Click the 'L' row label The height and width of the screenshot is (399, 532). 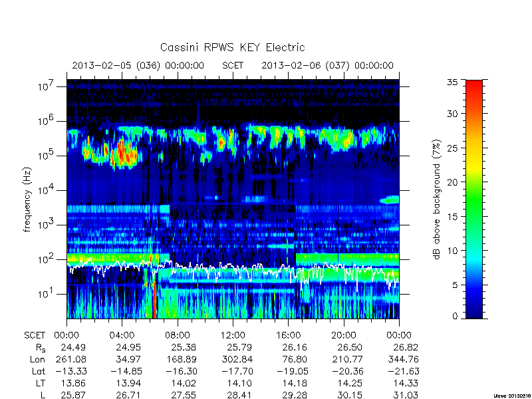(x=43, y=395)
